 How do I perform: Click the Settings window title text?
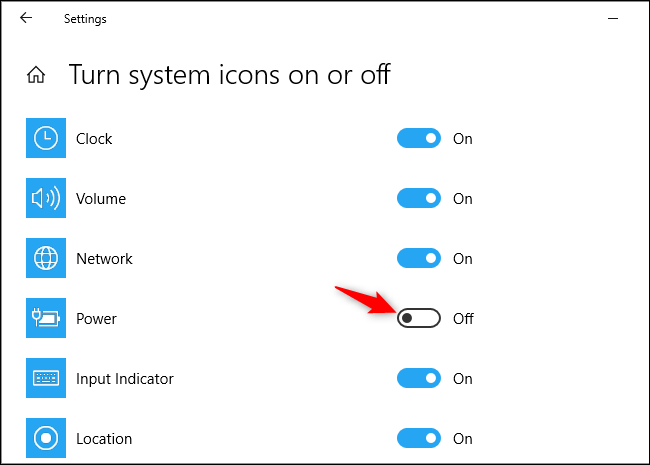pyautogui.click(x=85, y=19)
